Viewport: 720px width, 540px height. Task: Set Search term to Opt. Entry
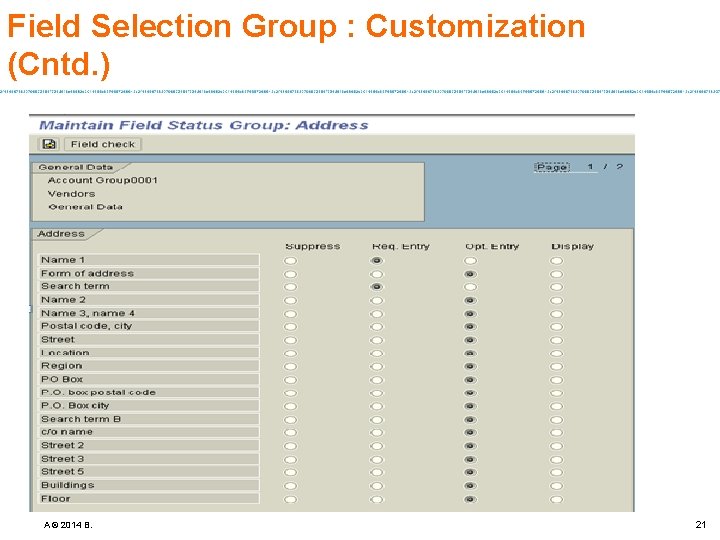click(470, 287)
